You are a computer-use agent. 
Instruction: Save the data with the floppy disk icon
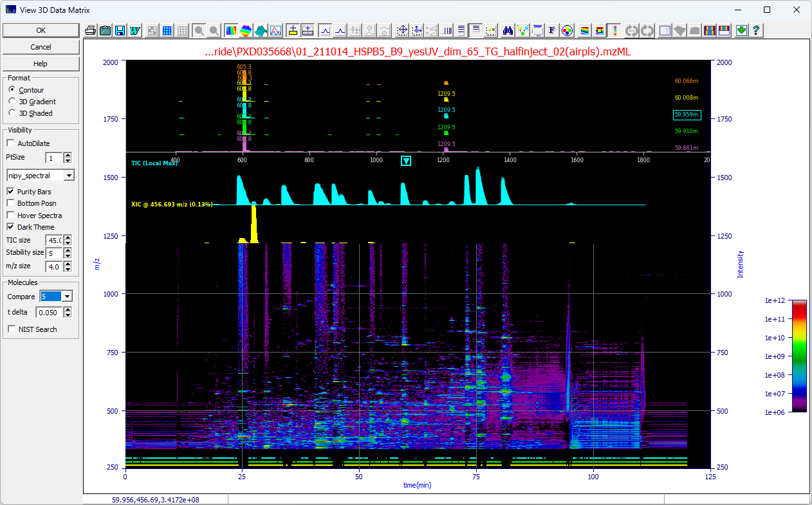click(118, 30)
